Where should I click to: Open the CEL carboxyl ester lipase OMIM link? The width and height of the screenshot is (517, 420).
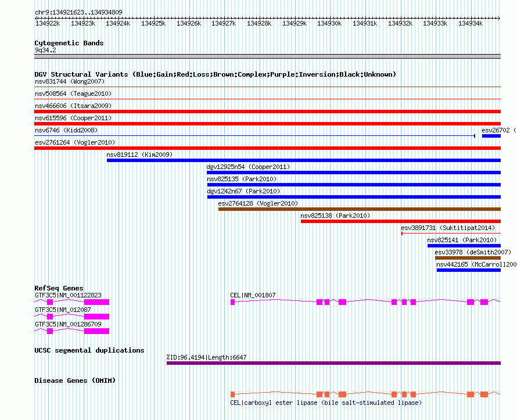(x=326, y=403)
